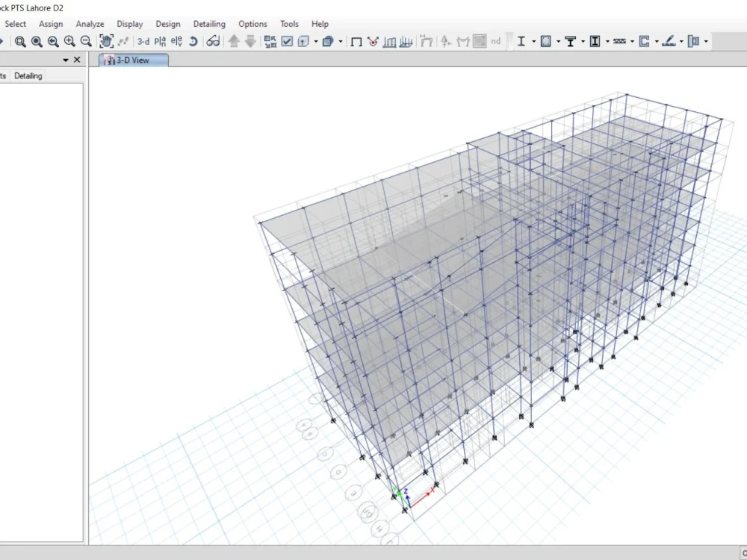
Task: Activate the Pan tool
Action: point(106,41)
